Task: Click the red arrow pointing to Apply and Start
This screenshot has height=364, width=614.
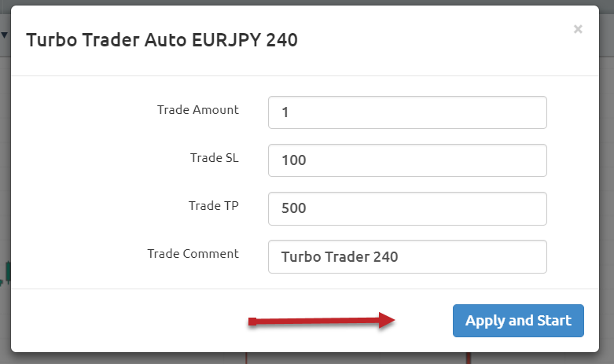Action: tap(322, 321)
